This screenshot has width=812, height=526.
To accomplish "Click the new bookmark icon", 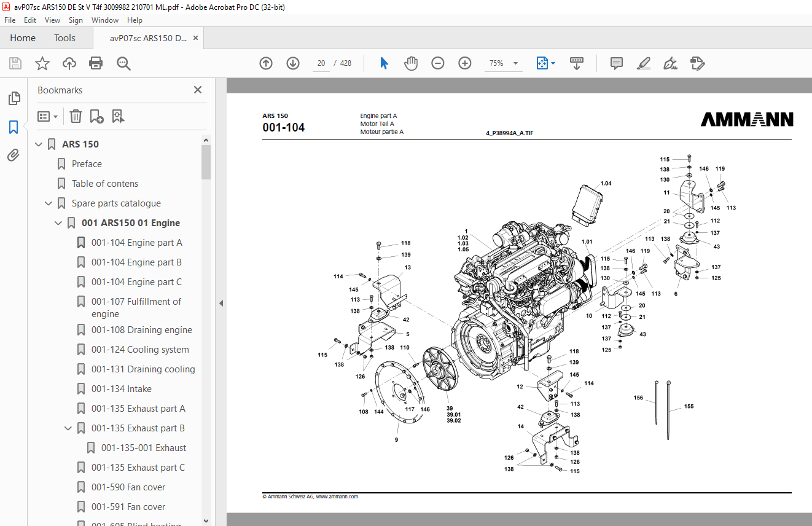I will coord(96,116).
